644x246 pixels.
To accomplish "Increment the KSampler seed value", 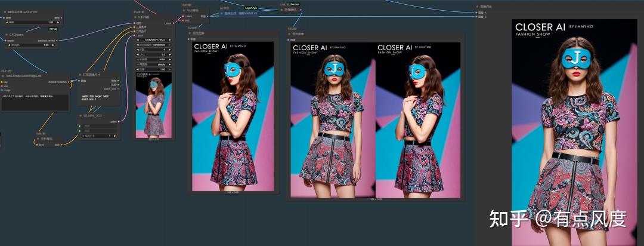I will click(x=169, y=40).
